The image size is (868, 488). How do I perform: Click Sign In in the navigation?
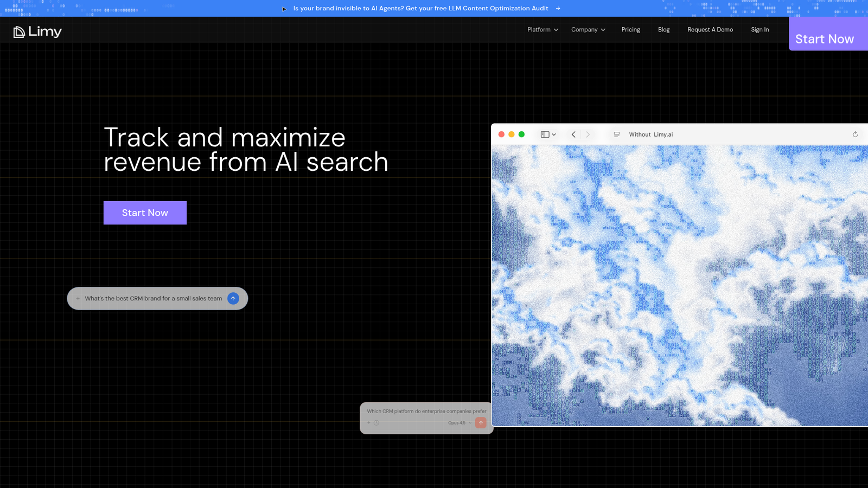pos(759,30)
